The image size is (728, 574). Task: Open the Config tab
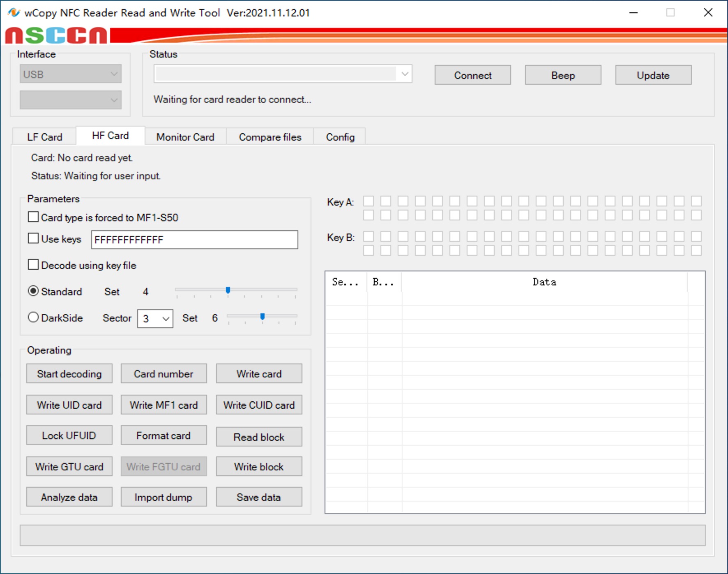[x=340, y=137]
